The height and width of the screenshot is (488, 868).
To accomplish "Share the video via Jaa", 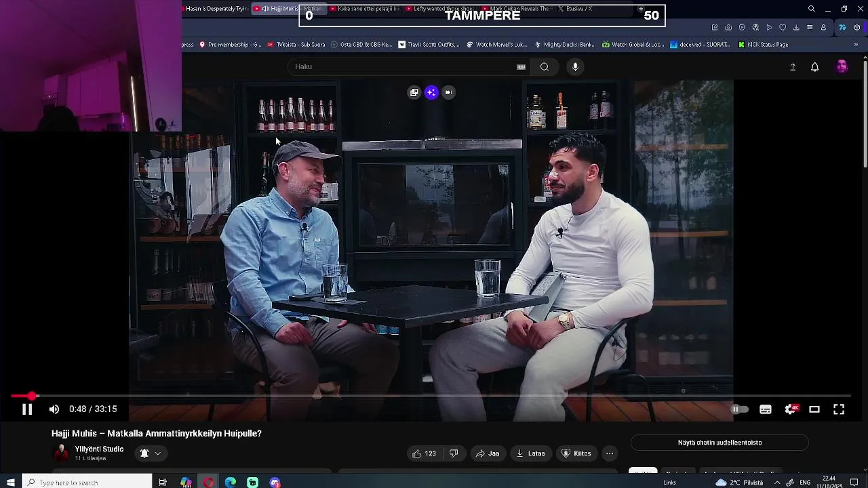I will tap(488, 453).
